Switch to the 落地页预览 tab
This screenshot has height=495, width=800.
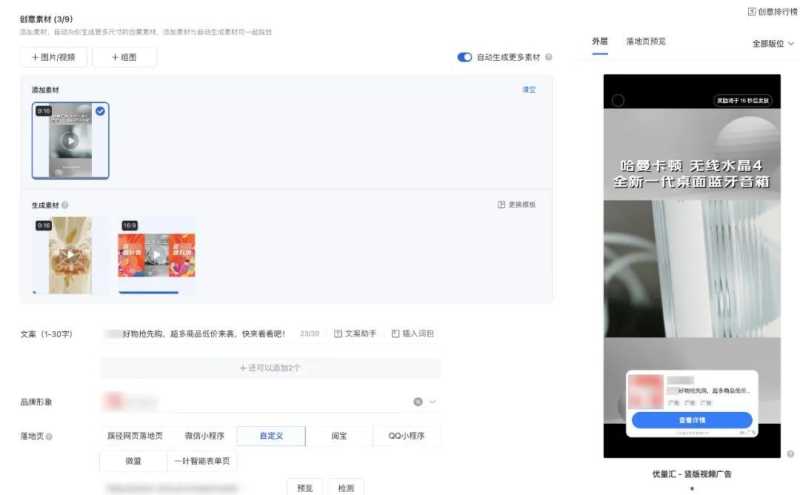point(646,41)
